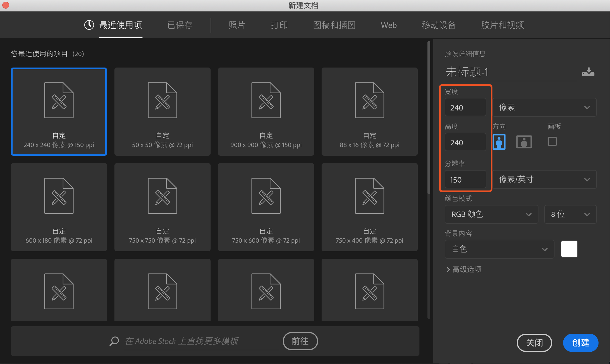Viewport: 610px width, 364px height.
Task: Click the Adobe Stock search magnifier icon
Action: (114, 341)
